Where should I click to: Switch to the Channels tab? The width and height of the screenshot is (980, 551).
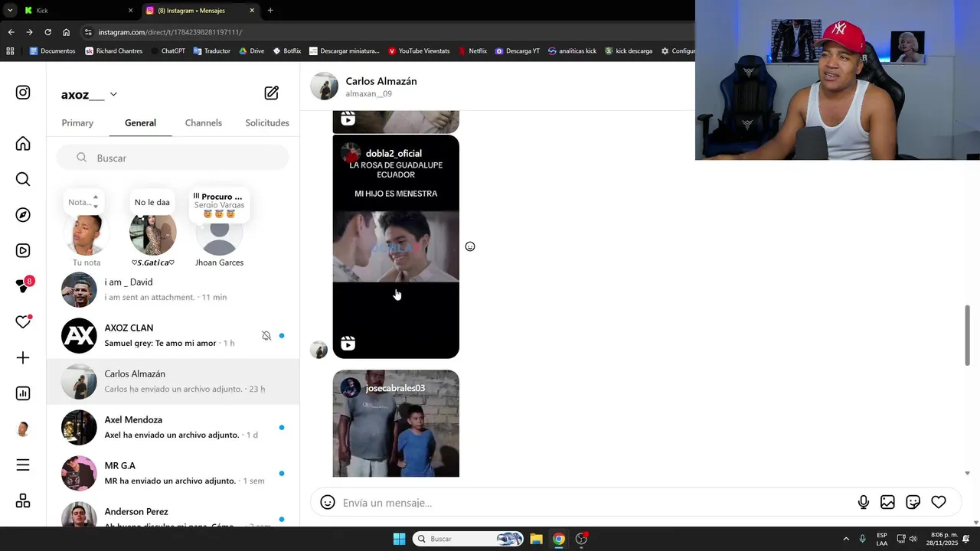coord(203,122)
